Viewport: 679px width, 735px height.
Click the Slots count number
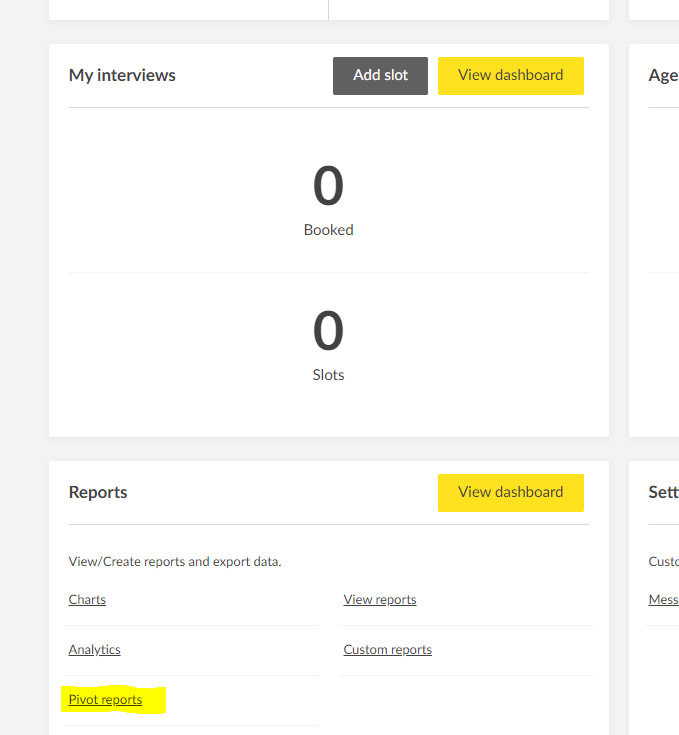(328, 332)
